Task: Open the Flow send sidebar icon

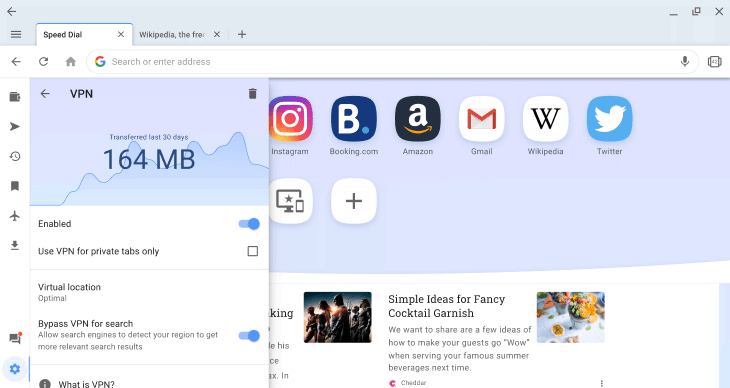Action: tap(15, 127)
